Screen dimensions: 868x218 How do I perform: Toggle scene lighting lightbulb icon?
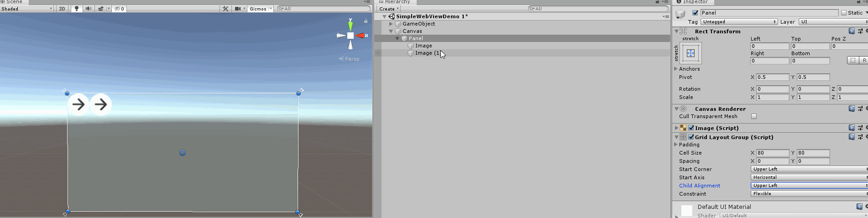point(76,9)
